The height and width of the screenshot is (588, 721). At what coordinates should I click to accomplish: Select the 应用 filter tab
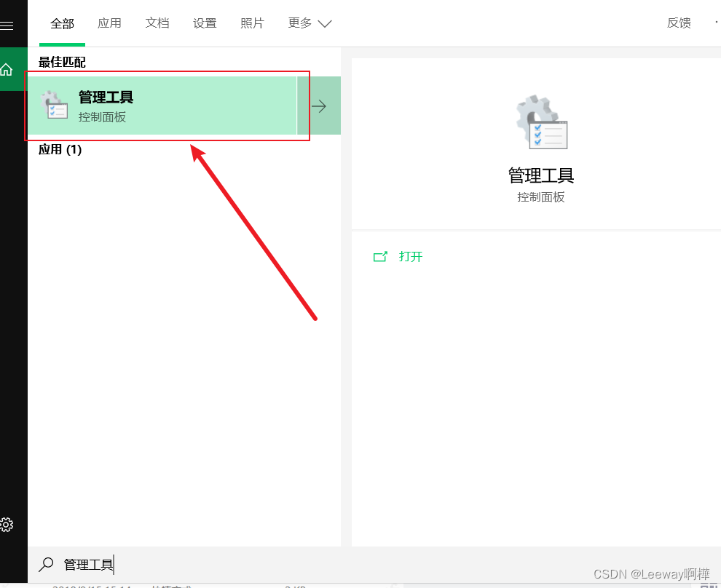pos(109,23)
